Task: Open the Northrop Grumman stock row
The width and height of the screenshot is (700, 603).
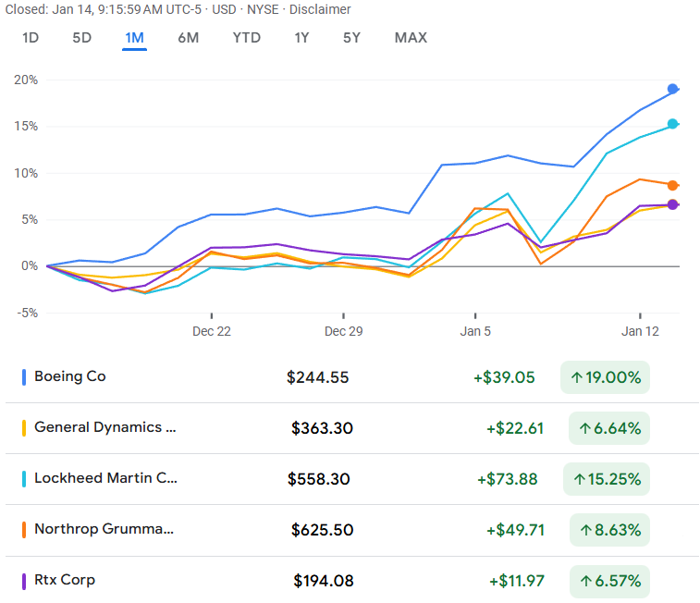Action: (350, 530)
